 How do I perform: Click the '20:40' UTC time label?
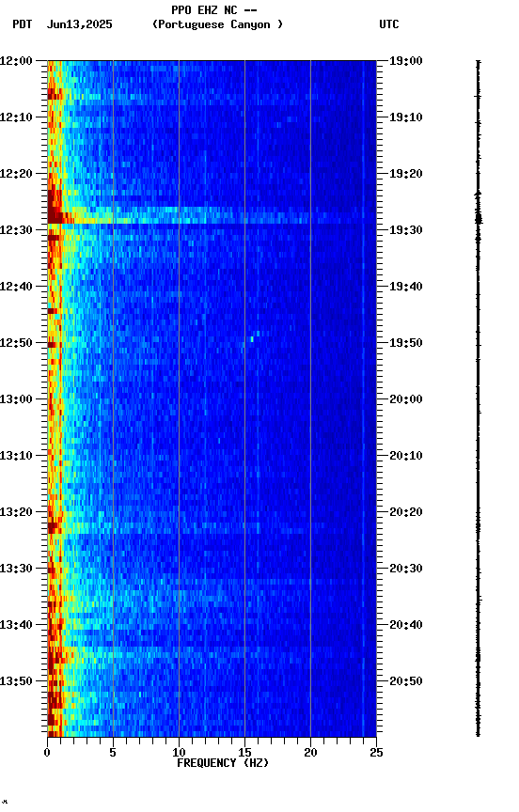pos(406,625)
